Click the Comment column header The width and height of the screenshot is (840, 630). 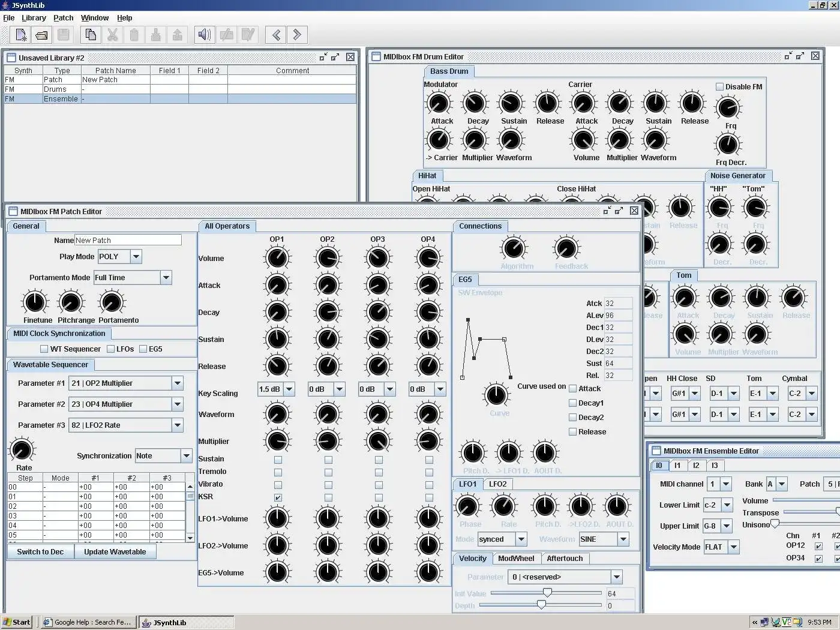(x=292, y=71)
